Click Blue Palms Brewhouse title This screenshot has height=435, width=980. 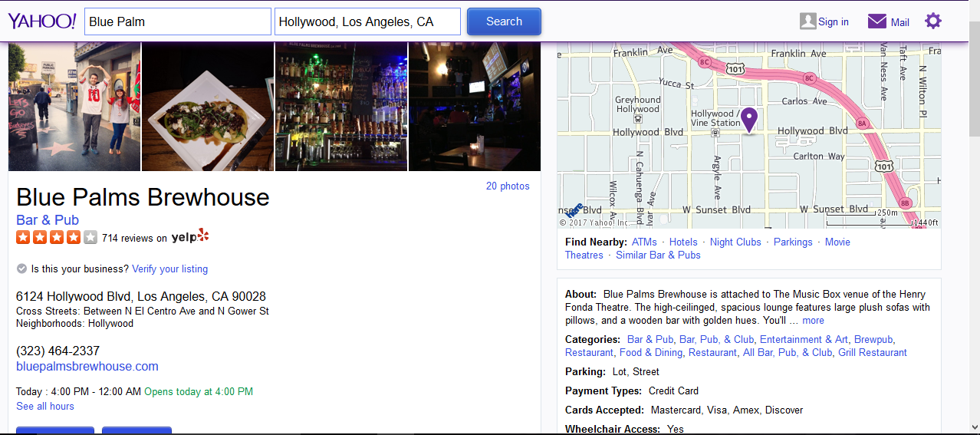click(x=143, y=197)
